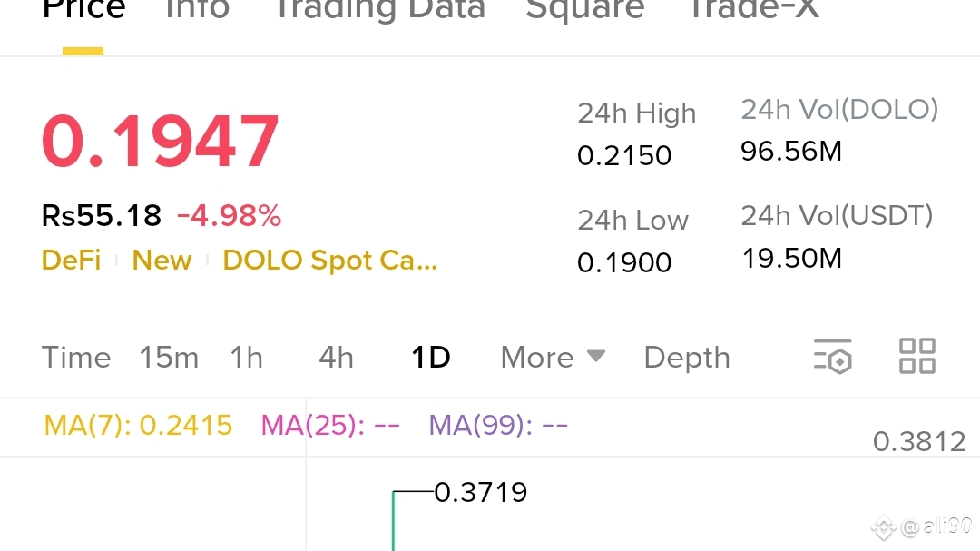980x551 pixels.
Task: Switch chart to Time view
Action: click(x=76, y=358)
